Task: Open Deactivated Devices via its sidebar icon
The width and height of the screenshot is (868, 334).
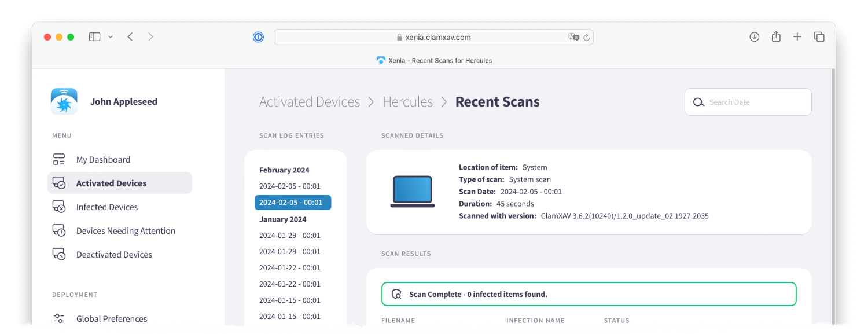Action: click(60, 254)
